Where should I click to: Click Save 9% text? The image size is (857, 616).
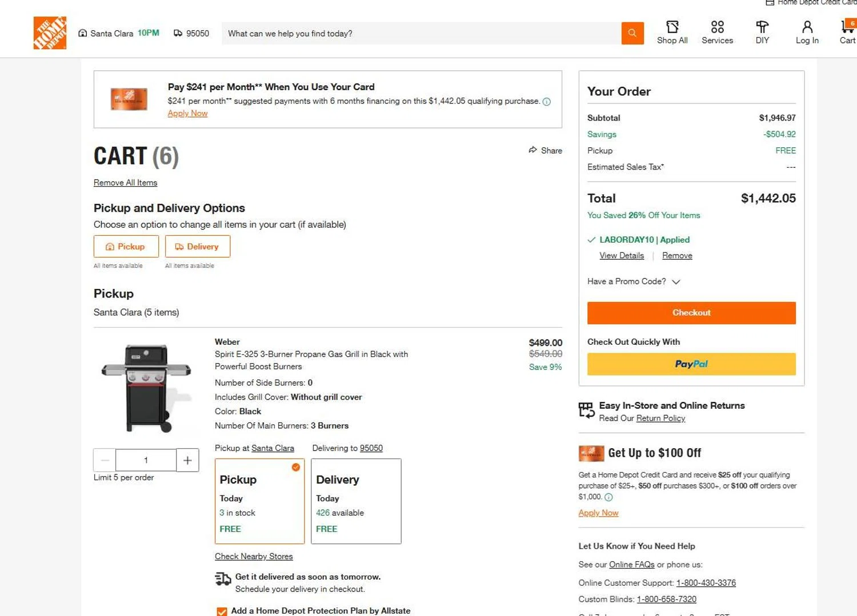pos(545,367)
